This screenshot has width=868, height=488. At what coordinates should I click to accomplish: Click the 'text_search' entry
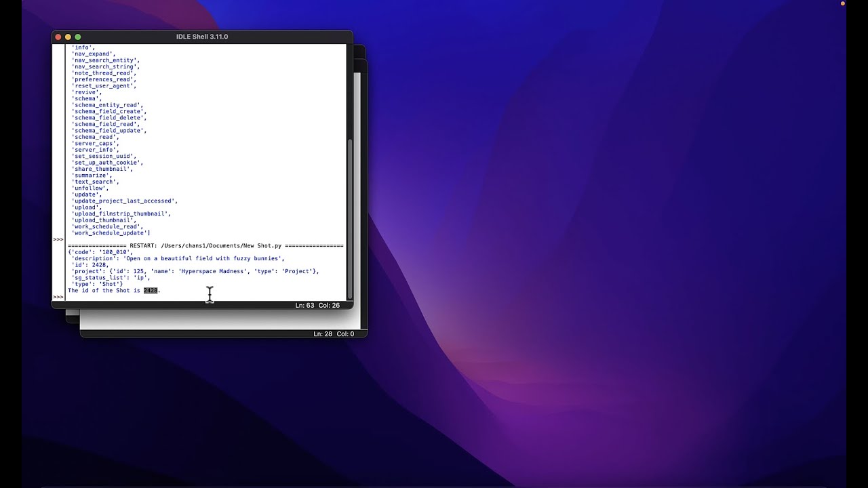(x=96, y=182)
